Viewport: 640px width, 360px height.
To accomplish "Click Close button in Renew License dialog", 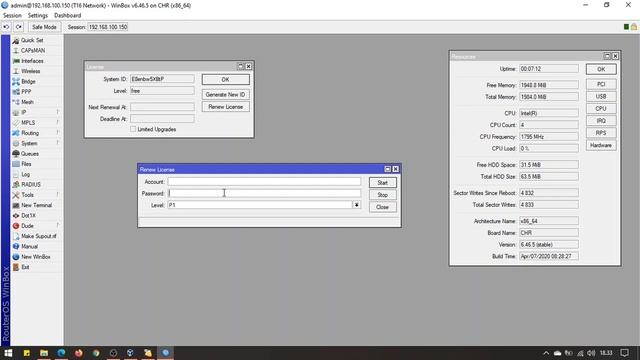I will tap(382, 207).
